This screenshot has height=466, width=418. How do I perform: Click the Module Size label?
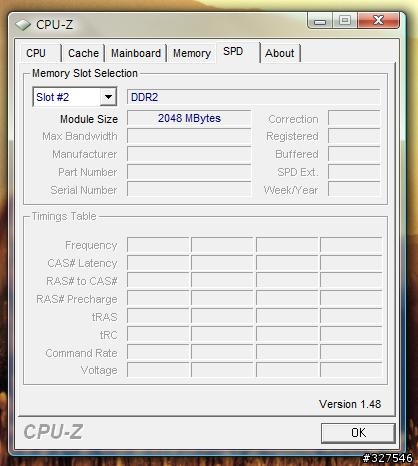pyautogui.click(x=89, y=119)
